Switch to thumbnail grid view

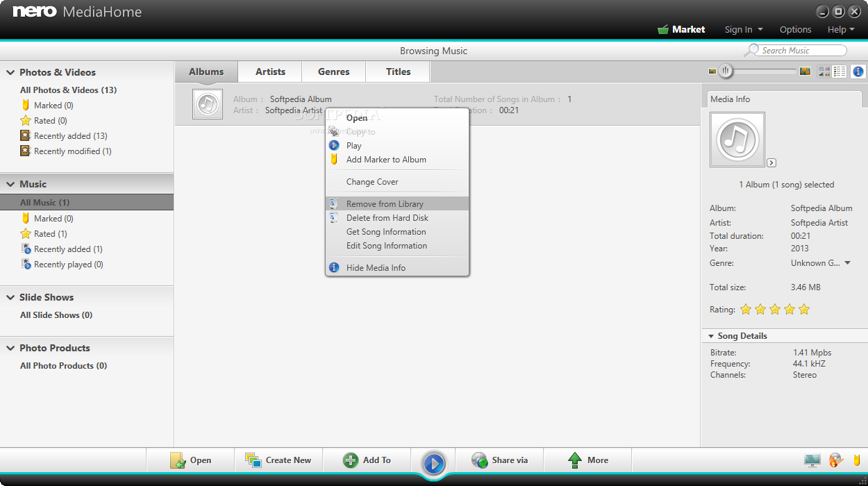click(824, 71)
